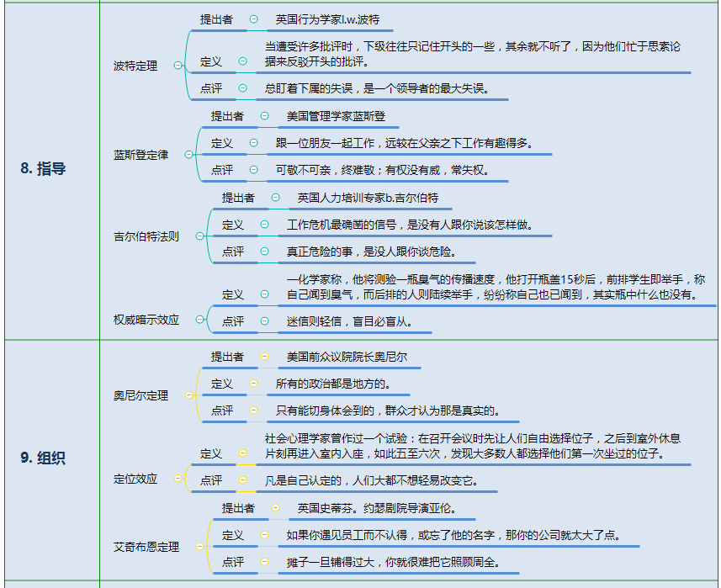Click text 凡是自己认定的 comment
The image size is (721, 588).
[x=372, y=480]
